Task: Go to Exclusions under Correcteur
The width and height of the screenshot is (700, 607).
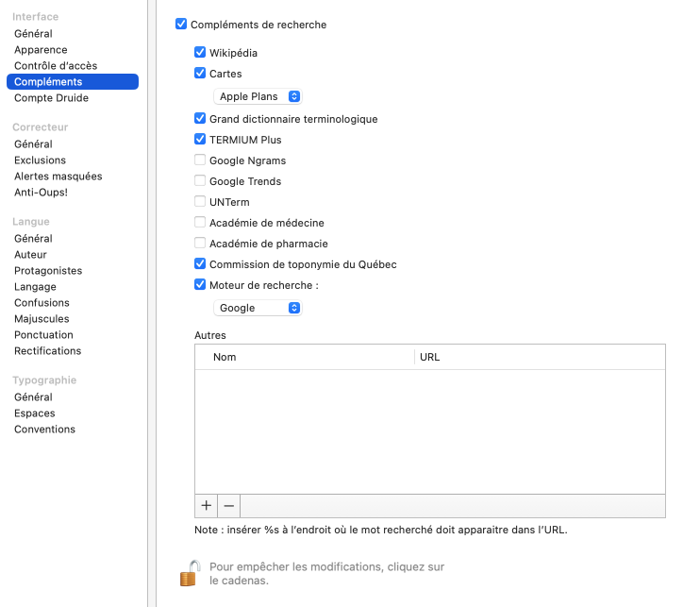Action: (x=40, y=160)
